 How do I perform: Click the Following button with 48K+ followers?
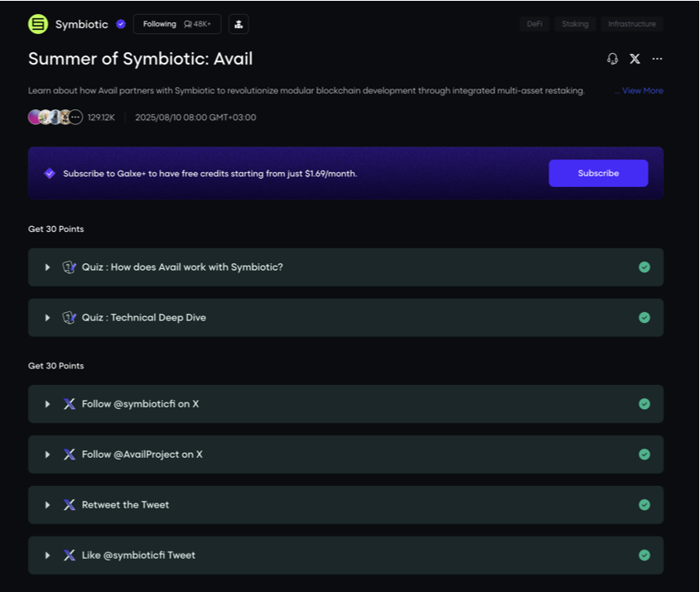176,24
